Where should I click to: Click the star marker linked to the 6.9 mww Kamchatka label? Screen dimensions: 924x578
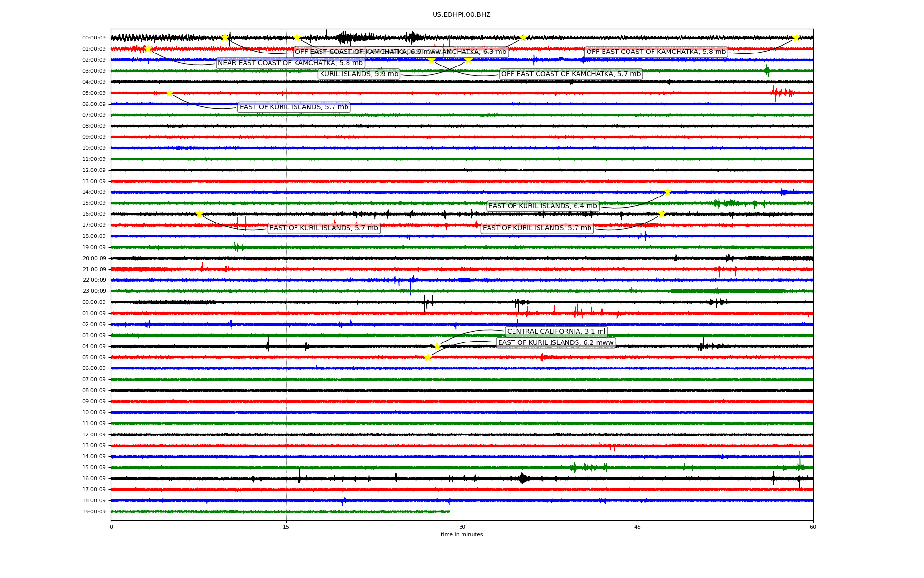pyautogui.click(x=225, y=38)
